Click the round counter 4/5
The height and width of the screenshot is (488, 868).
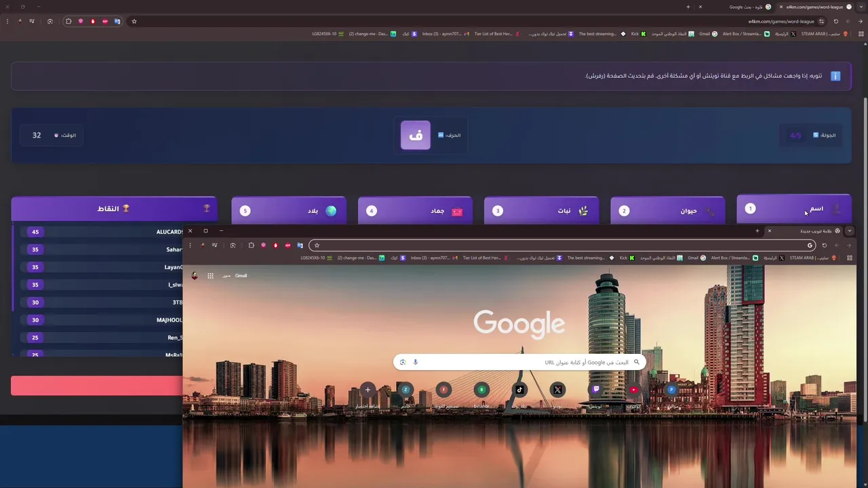795,136
